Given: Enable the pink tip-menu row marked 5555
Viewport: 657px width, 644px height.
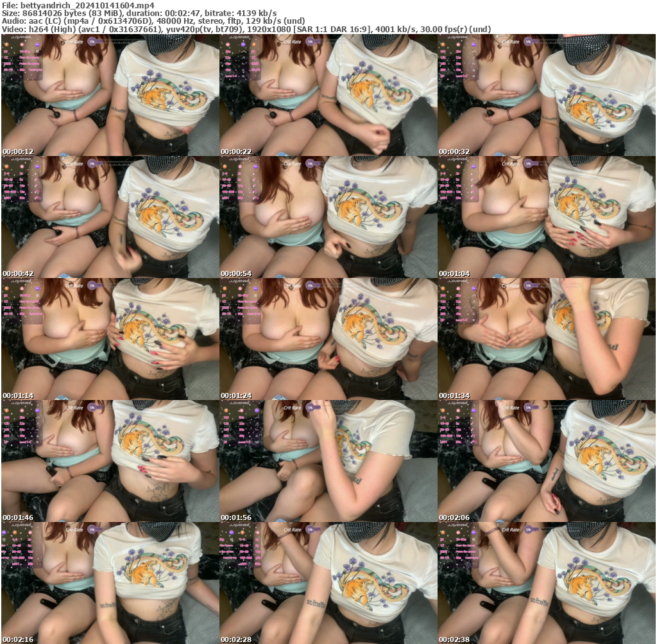Looking at the screenshot, I should tap(8, 64).
